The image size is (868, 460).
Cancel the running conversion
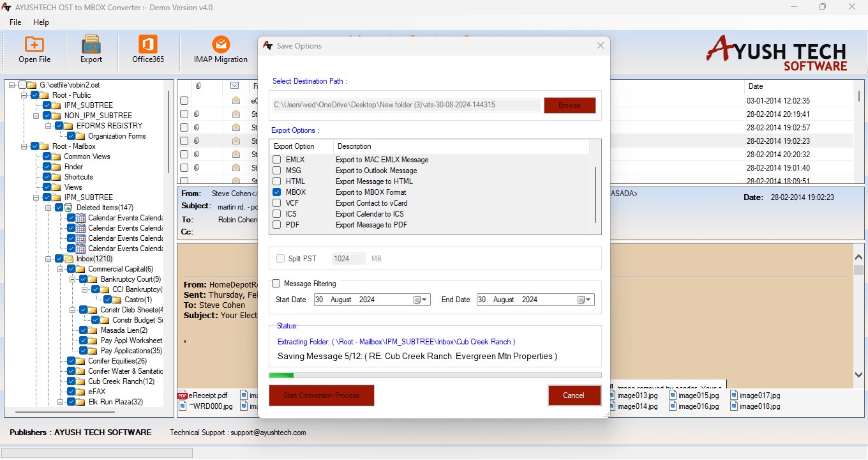click(x=574, y=395)
